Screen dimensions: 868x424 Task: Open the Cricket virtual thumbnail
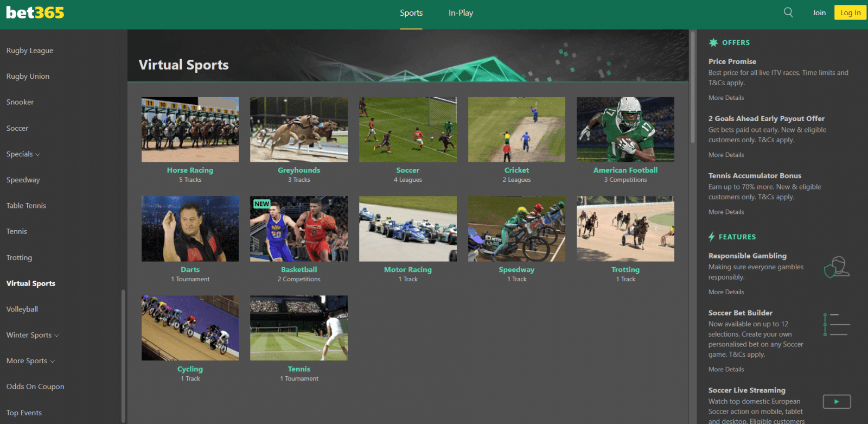point(516,130)
